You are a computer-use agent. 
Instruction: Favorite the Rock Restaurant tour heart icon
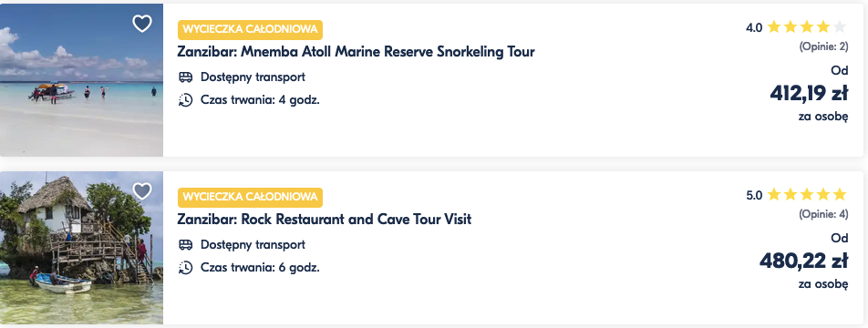(142, 191)
